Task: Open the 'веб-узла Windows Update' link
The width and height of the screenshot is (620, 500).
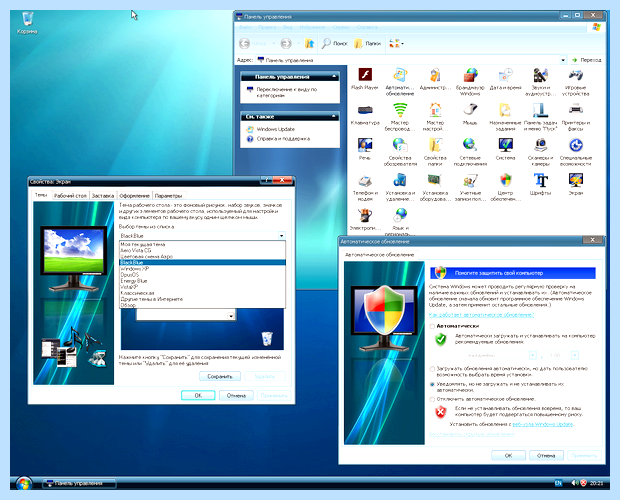Action: tap(542, 424)
